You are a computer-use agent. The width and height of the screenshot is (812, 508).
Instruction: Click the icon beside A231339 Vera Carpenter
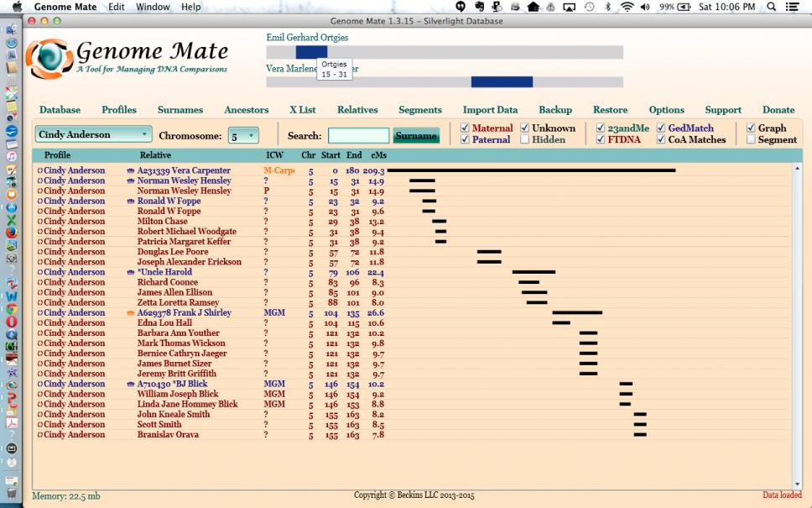point(131,170)
